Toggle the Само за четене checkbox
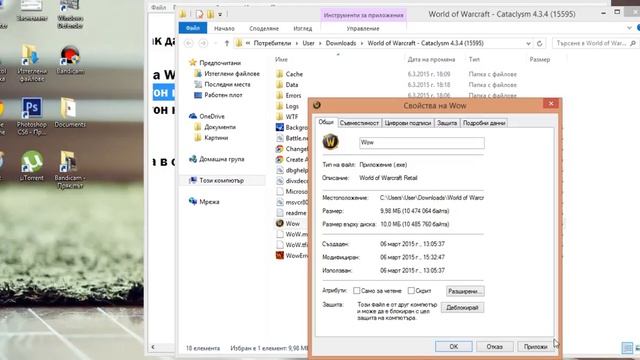 (x=356, y=291)
